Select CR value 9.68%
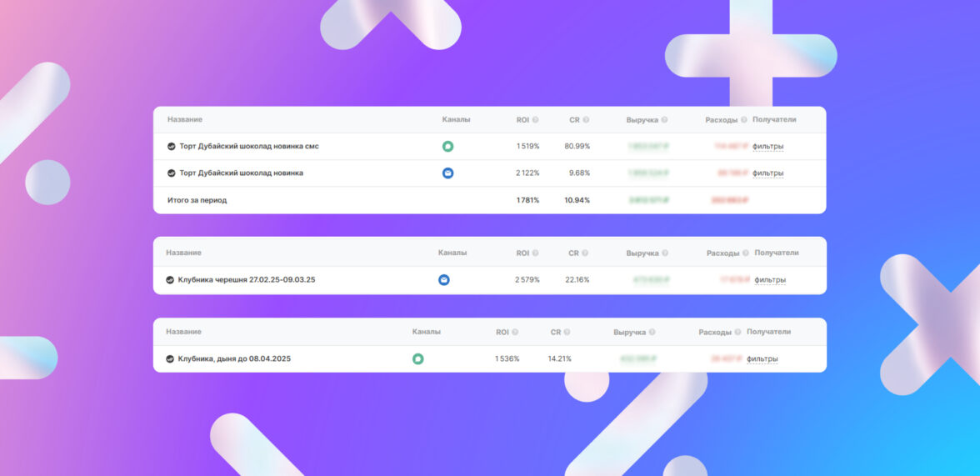This screenshot has height=476, width=980. coord(579,173)
